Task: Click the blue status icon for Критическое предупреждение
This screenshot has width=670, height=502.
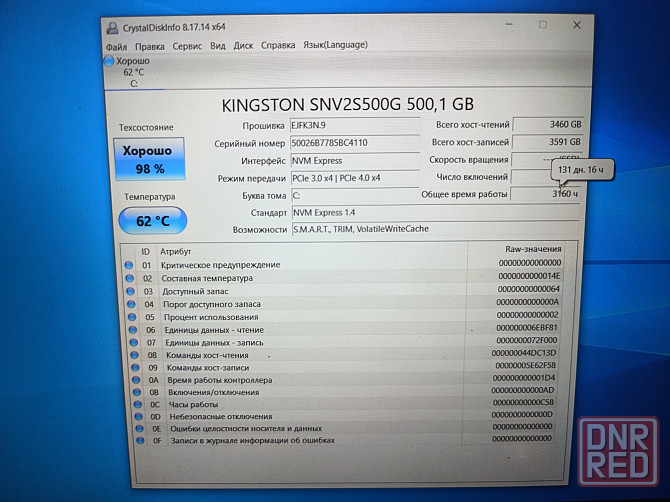Action: [x=128, y=265]
